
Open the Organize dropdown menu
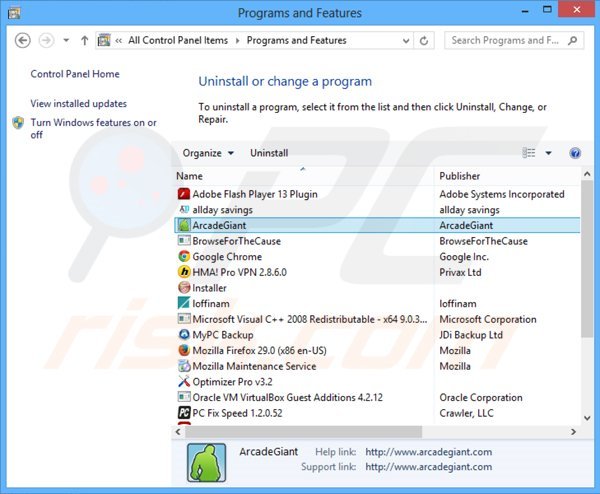208,153
